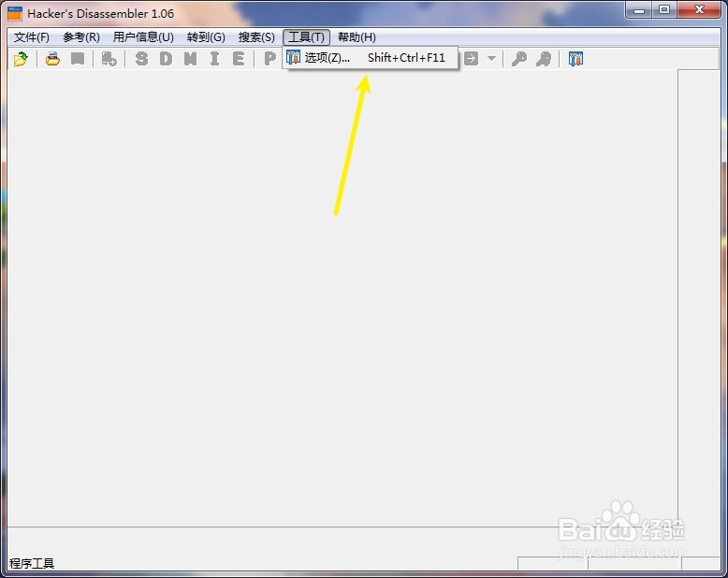The width and height of the screenshot is (728, 578).
Task: Click options icon at toolbar end
Action: (x=575, y=59)
